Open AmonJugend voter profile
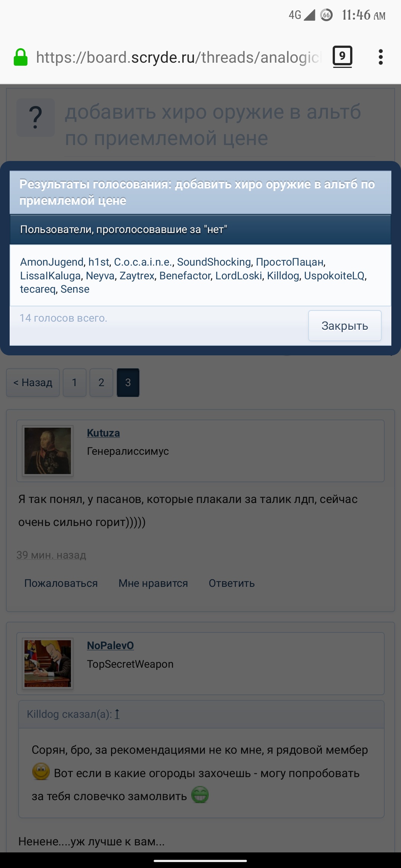Screen dimensions: 401x868 point(52,262)
